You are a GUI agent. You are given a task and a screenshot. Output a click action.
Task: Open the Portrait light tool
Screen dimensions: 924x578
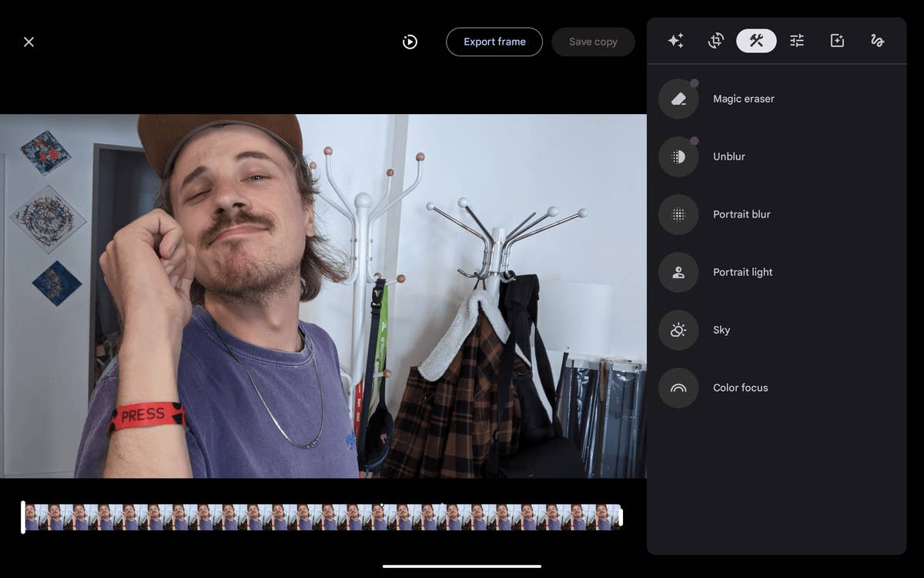678,272
